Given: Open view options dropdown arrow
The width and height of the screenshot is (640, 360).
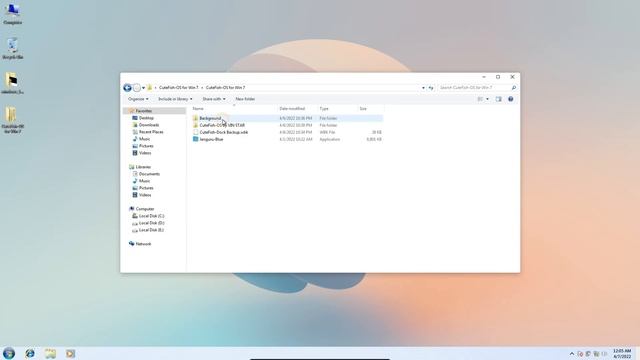Looking at the screenshot, I should (x=487, y=99).
